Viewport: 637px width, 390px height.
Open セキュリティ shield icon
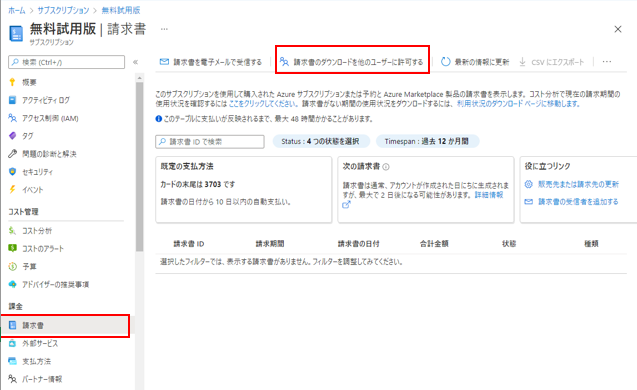tap(13, 171)
